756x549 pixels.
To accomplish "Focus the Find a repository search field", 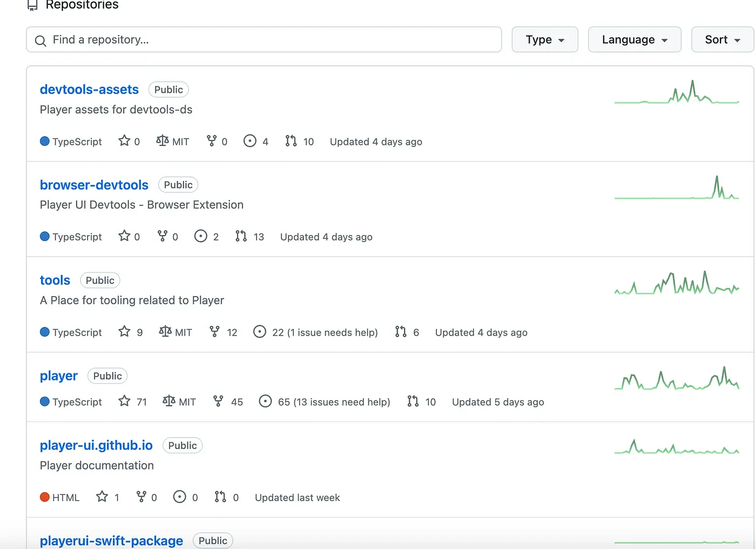I will [x=264, y=39].
